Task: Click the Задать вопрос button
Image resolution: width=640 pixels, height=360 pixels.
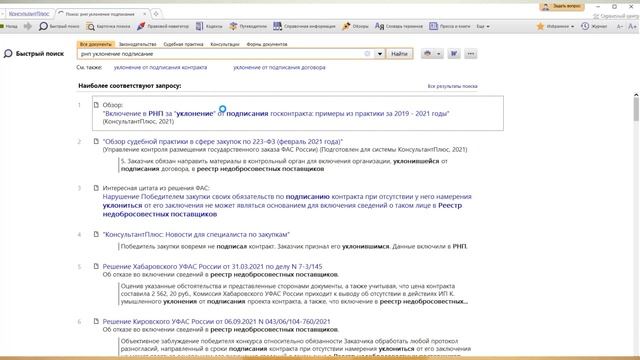Action: pyautogui.click(x=562, y=7)
